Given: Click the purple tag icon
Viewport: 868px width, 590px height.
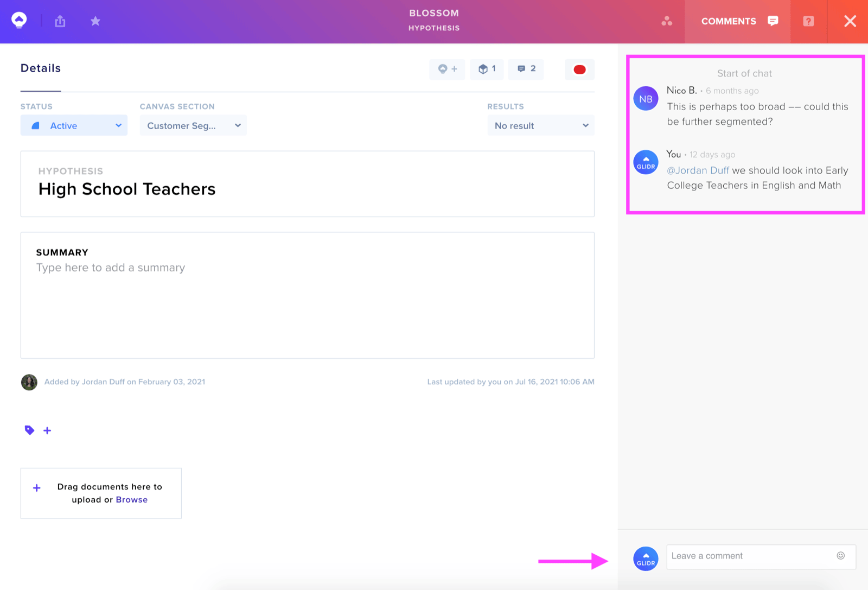Looking at the screenshot, I should click(29, 430).
